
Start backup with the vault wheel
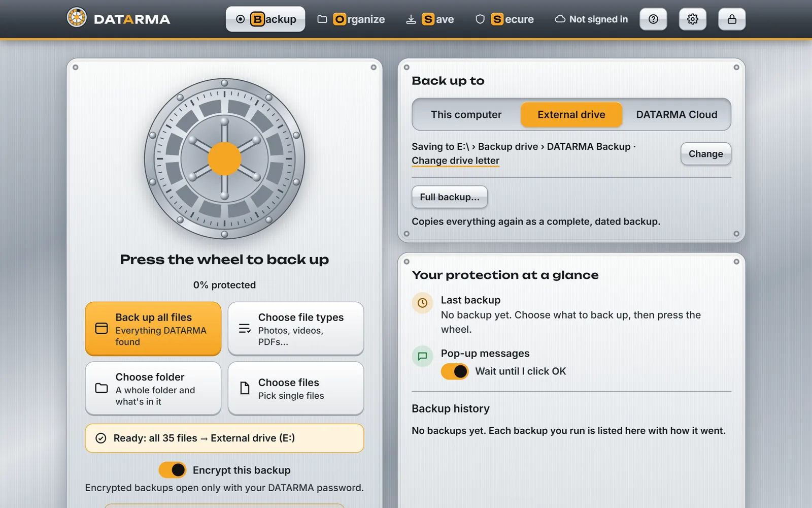(224, 158)
